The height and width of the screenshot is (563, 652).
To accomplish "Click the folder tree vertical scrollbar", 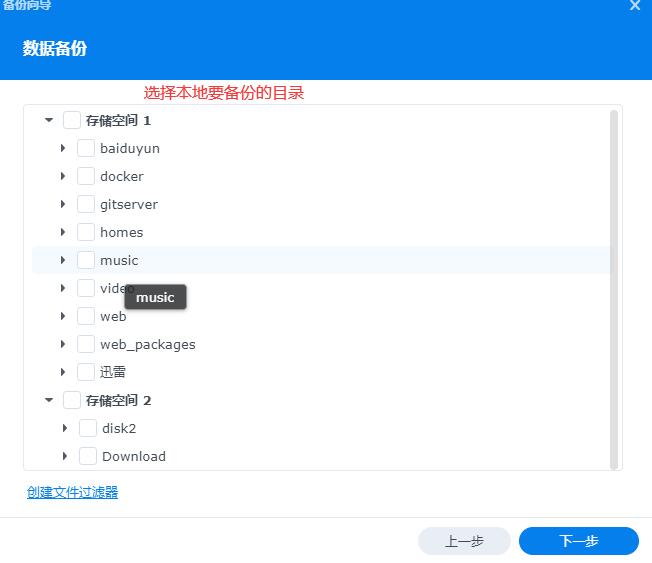I will click(614, 290).
